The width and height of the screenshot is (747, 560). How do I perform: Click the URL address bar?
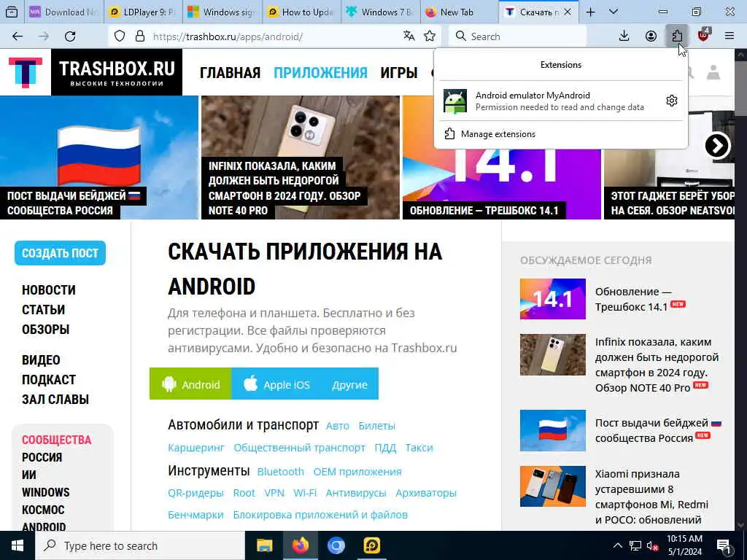pos(274,36)
